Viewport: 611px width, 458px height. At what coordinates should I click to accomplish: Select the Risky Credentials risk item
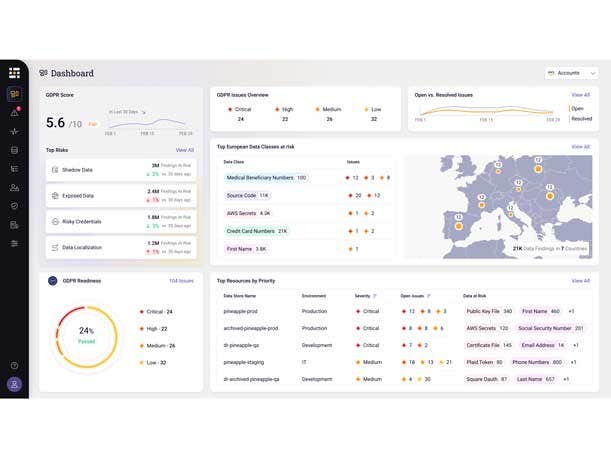click(x=120, y=221)
